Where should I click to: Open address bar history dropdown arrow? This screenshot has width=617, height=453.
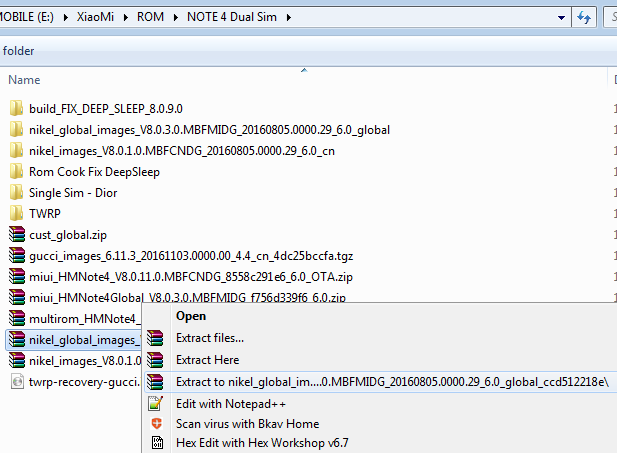(x=562, y=18)
